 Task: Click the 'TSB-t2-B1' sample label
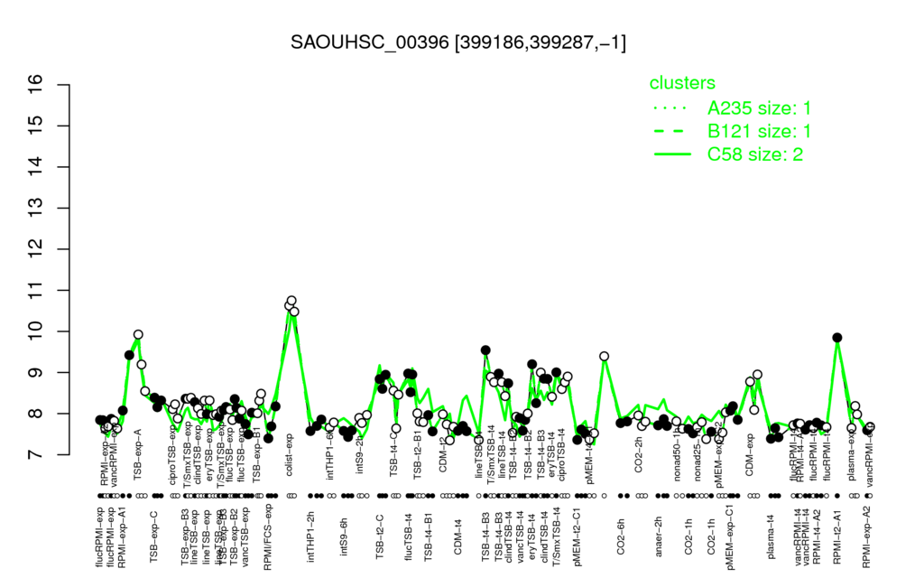[418, 457]
